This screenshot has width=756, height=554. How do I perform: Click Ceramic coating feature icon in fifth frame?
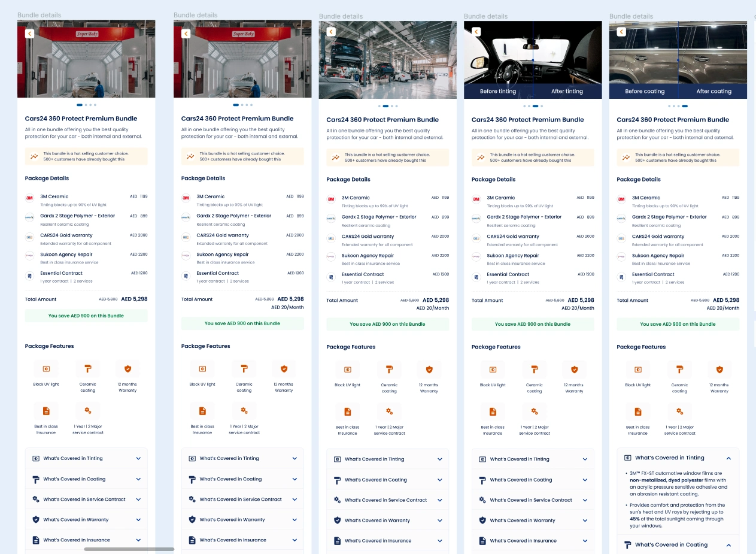[679, 370]
